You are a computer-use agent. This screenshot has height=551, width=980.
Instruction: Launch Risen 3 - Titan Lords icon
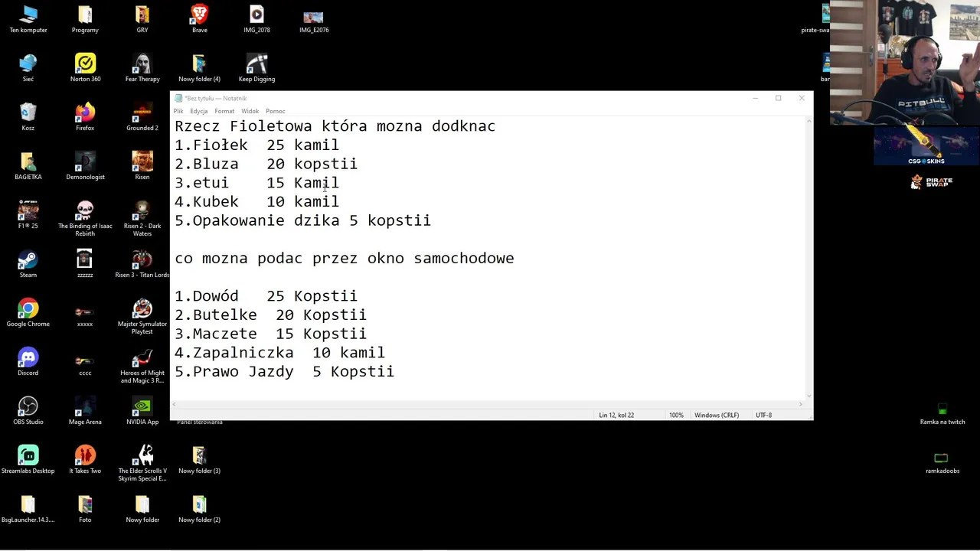[x=142, y=264]
